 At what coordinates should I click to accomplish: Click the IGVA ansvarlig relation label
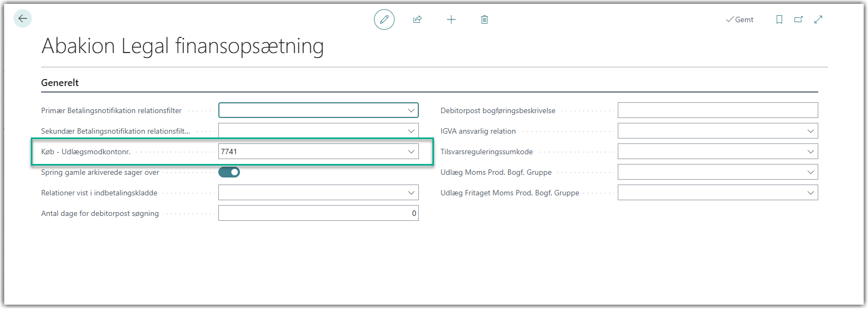coord(478,131)
